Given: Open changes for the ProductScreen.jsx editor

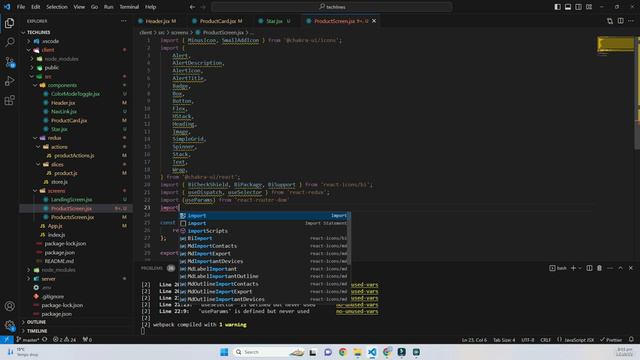Looking at the screenshot, I should coord(610,21).
